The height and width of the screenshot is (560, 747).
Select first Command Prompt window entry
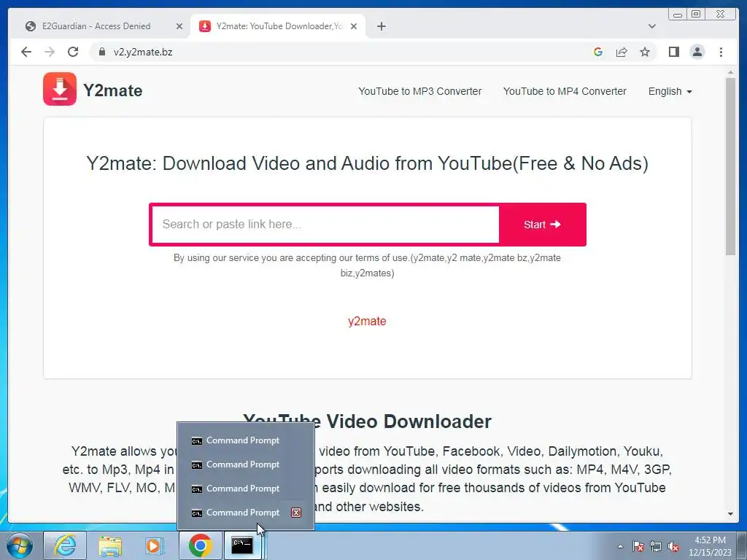tap(245, 440)
